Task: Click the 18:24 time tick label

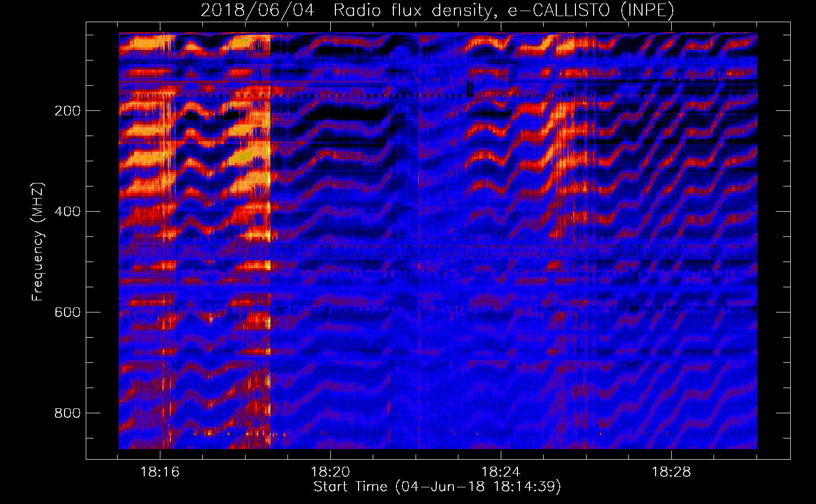Action: pos(501,472)
